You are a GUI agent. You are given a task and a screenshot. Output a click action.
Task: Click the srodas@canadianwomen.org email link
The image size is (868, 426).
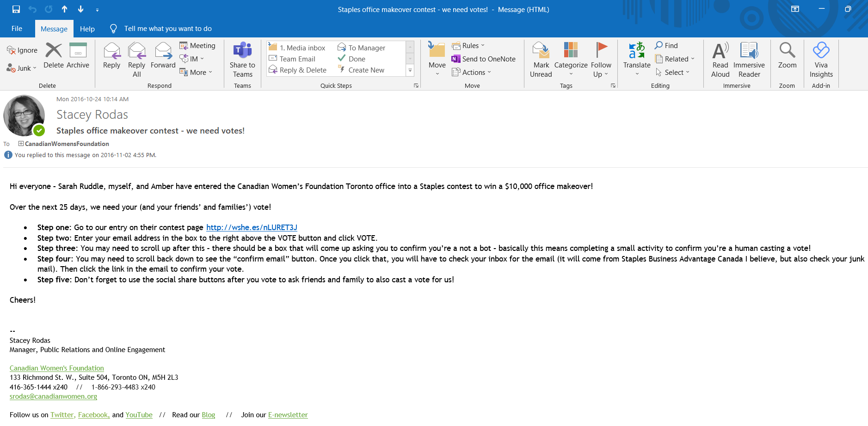(x=53, y=396)
